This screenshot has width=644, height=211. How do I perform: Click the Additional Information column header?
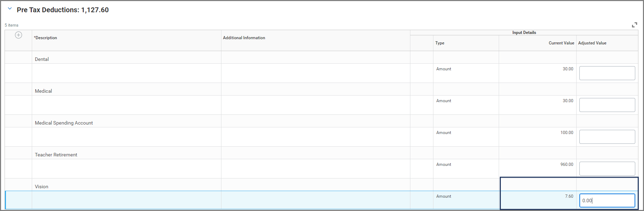244,38
